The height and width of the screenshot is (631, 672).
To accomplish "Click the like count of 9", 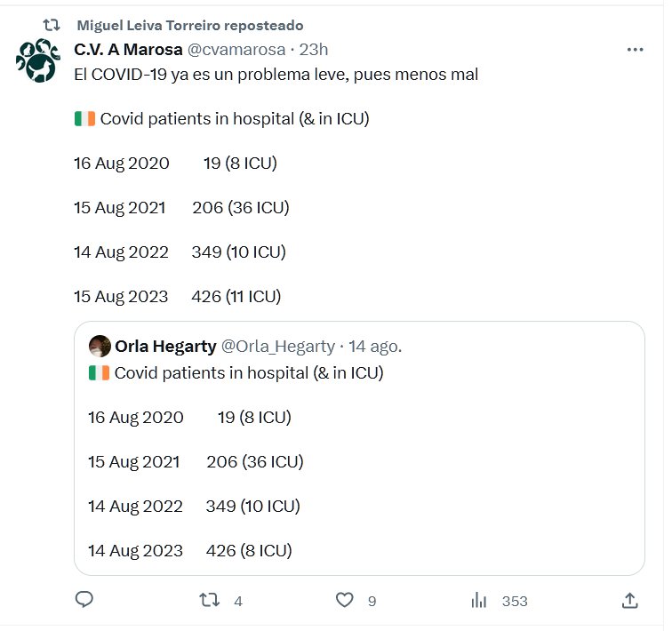I will pos(372,602).
